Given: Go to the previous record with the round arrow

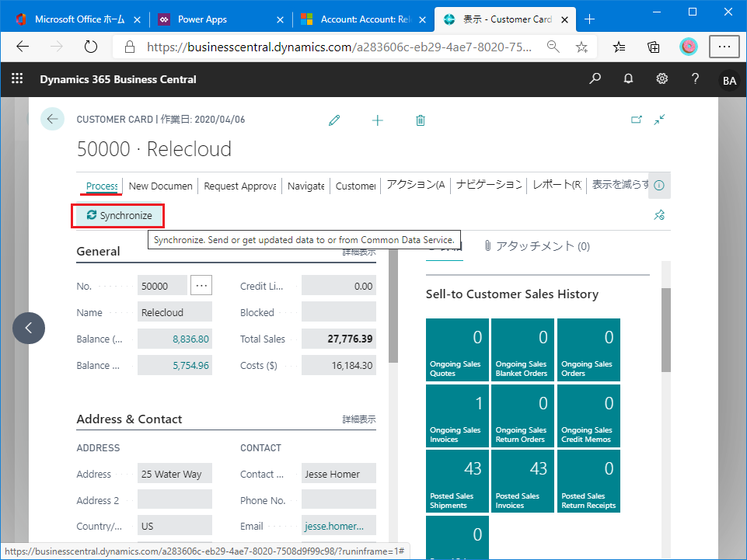Looking at the screenshot, I should pyautogui.click(x=29, y=328).
